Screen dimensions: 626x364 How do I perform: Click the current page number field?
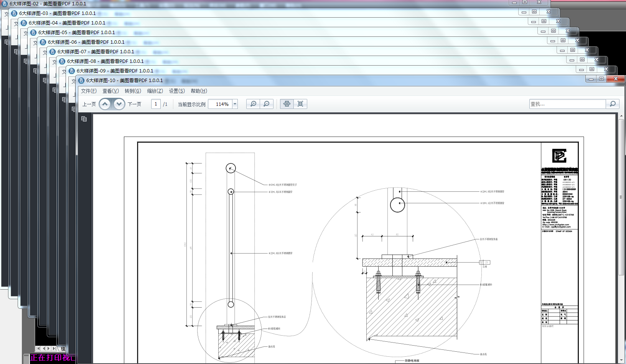point(156,104)
